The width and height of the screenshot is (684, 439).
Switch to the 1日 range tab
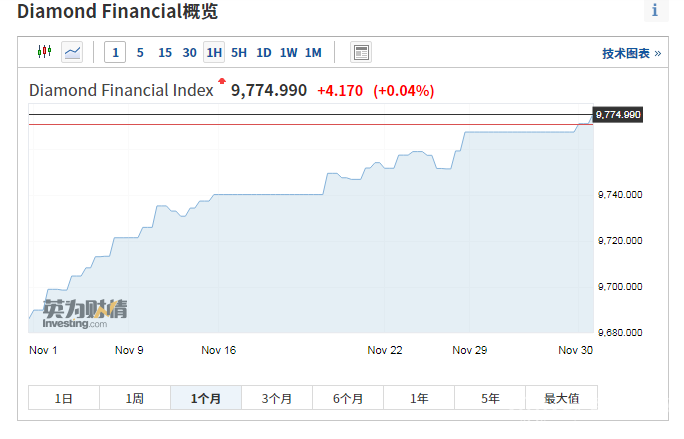coord(63,398)
